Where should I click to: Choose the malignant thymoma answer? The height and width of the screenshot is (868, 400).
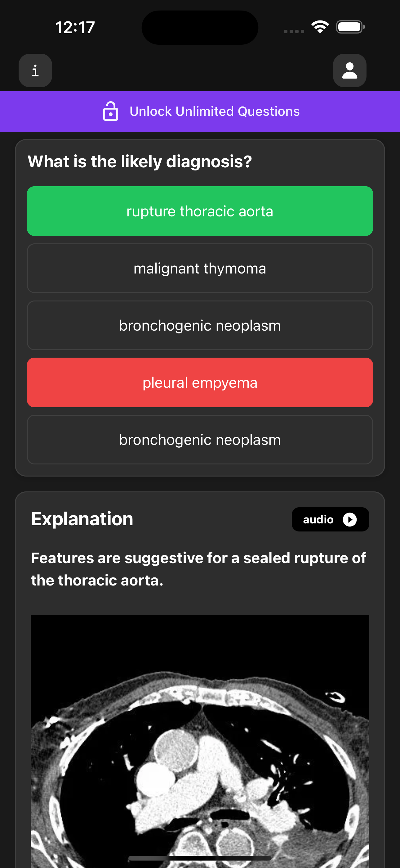point(200,268)
